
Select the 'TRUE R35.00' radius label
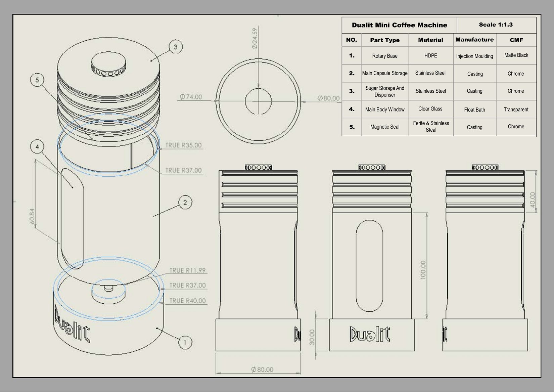tap(183, 145)
